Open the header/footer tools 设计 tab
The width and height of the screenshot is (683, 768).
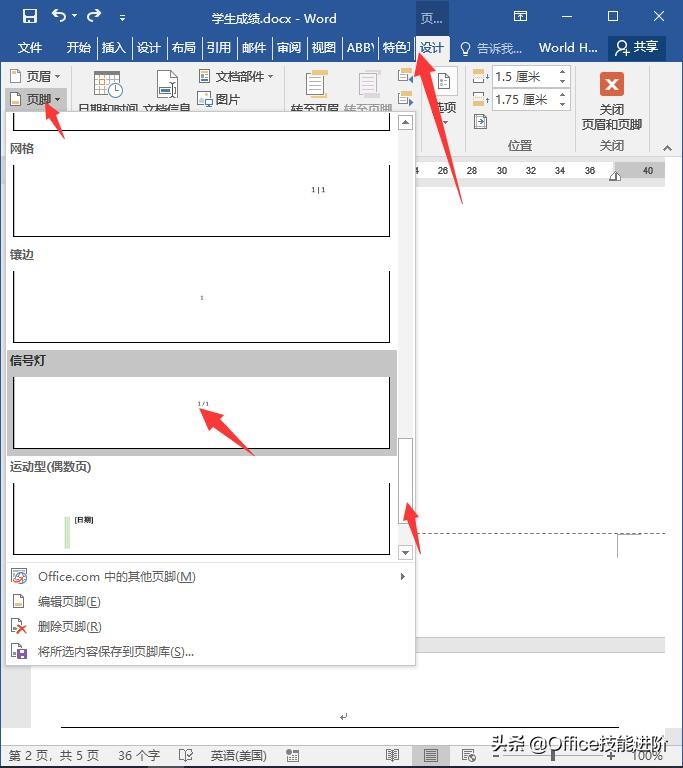click(432, 48)
